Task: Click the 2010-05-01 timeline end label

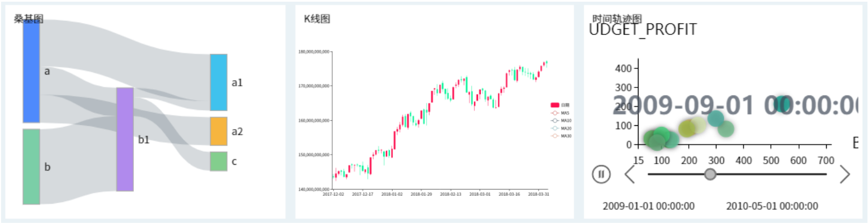Action: [x=772, y=206]
